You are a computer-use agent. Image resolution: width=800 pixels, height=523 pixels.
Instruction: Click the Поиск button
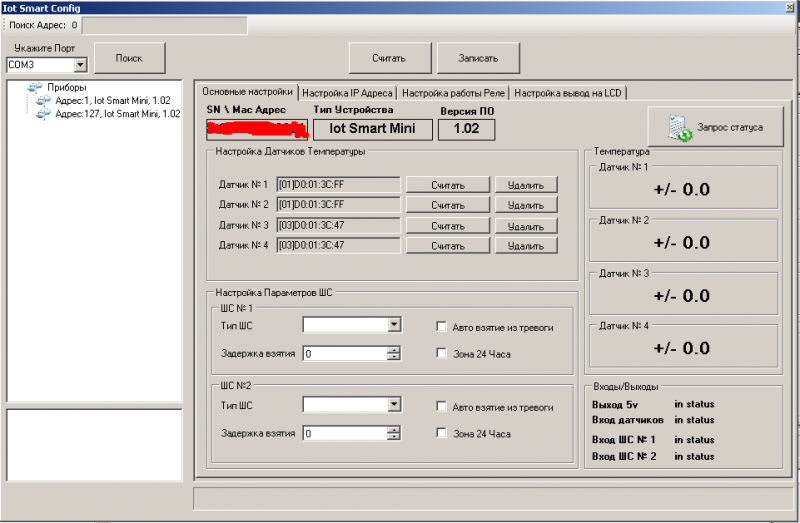130,58
